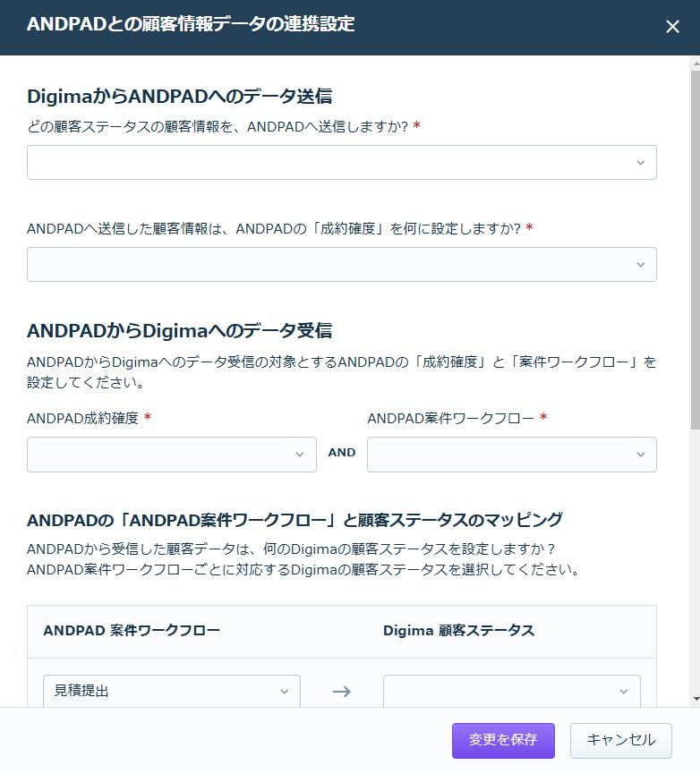Click the scrollbar down arrow

click(696, 699)
